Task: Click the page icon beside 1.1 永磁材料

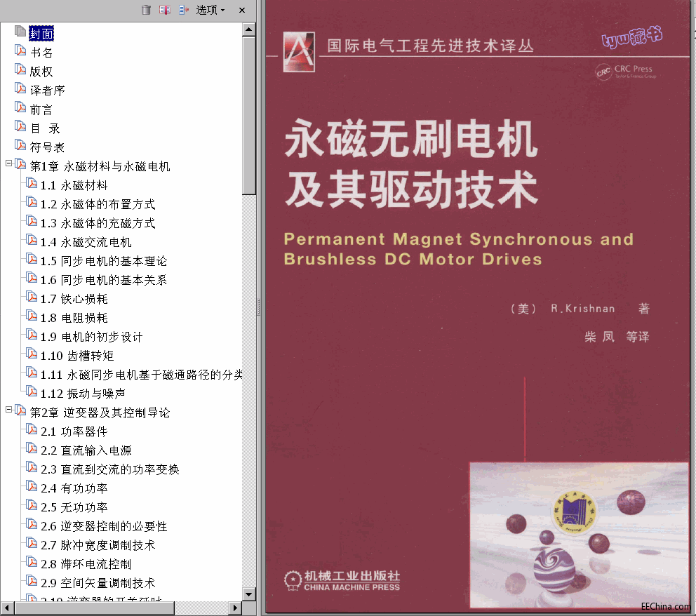Action: (x=31, y=183)
